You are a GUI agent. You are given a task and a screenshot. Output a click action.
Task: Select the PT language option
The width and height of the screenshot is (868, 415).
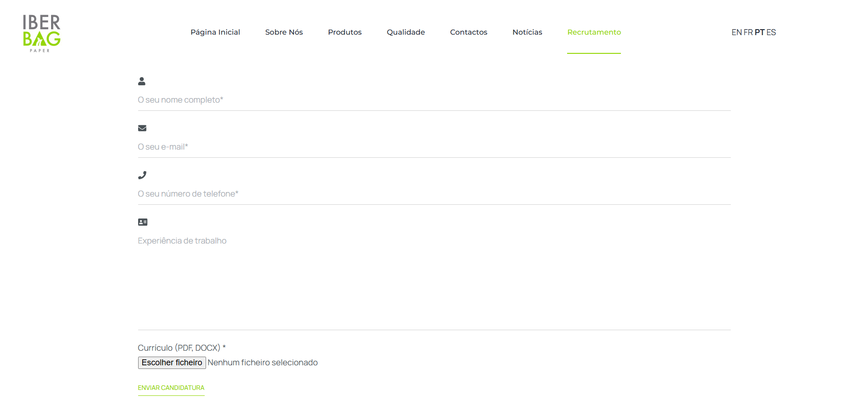tap(759, 32)
